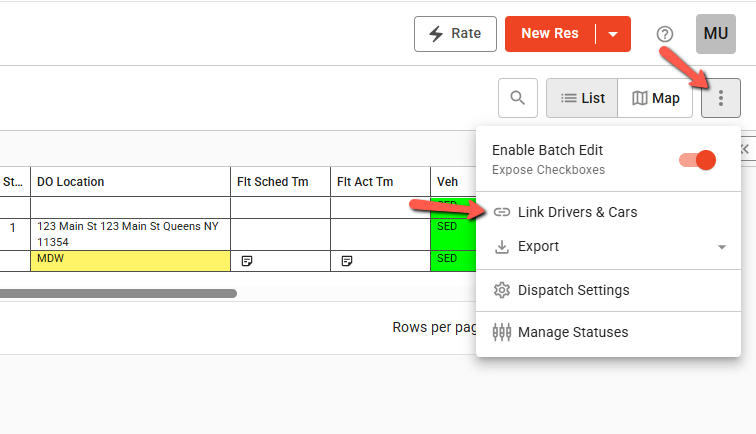756x434 pixels.
Task: Click note icon in Flt Act Tm column
Action: [x=346, y=261]
